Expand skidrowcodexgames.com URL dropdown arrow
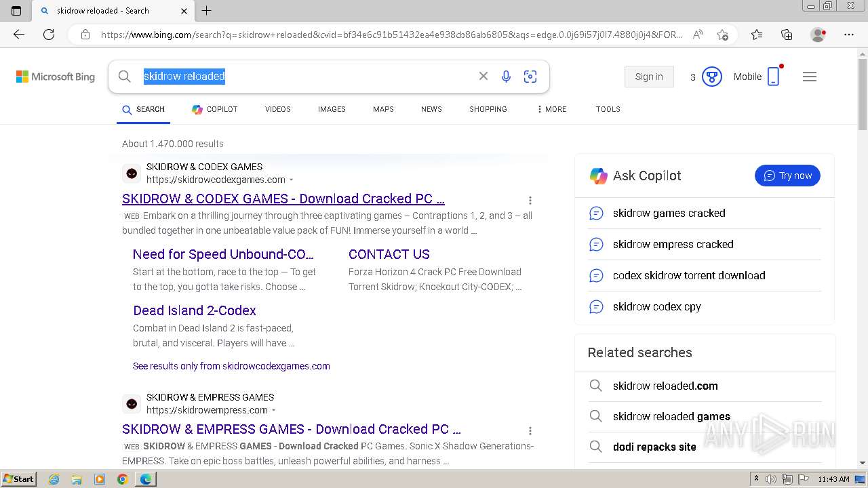 (292, 180)
